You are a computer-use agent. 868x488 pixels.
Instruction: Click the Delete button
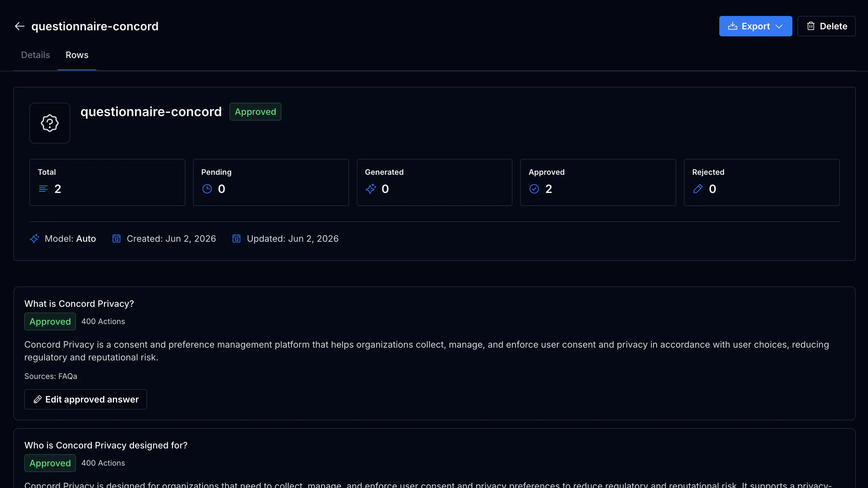pyautogui.click(x=826, y=26)
